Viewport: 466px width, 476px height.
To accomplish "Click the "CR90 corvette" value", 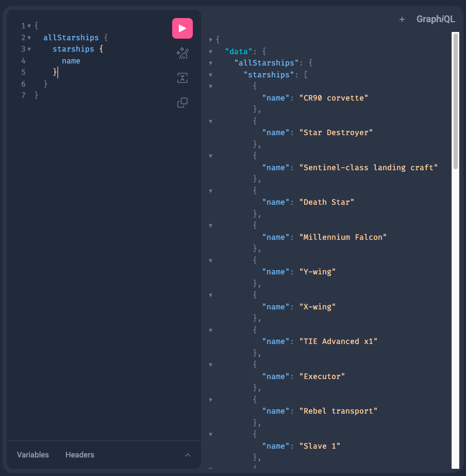I will tap(334, 98).
